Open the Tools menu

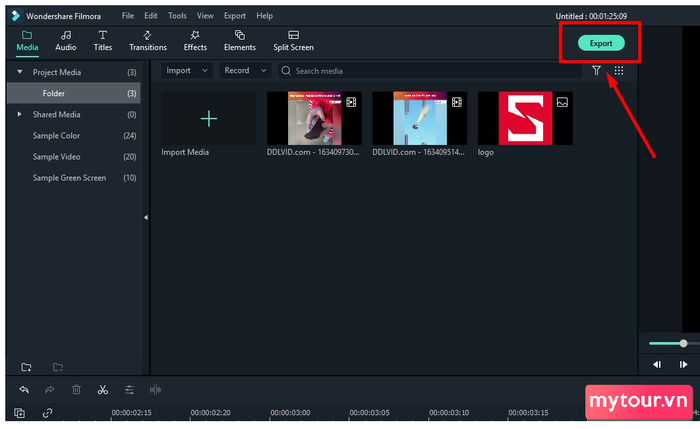(x=177, y=16)
